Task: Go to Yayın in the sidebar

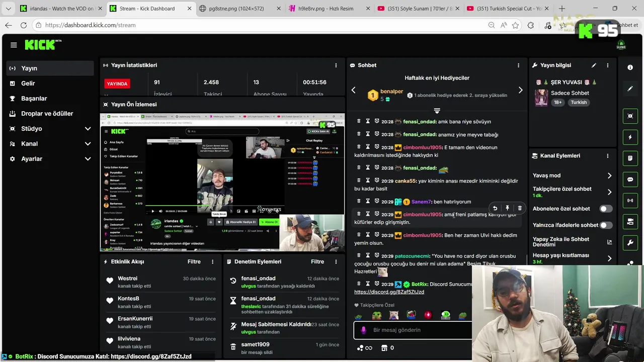Action: pyautogui.click(x=50, y=68)
